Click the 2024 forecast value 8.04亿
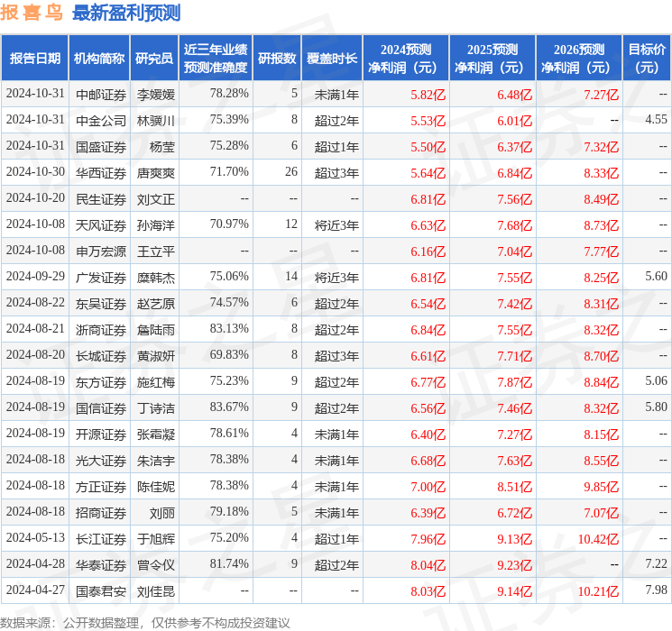The image size is (672, 631). click(x=428, y=564)
